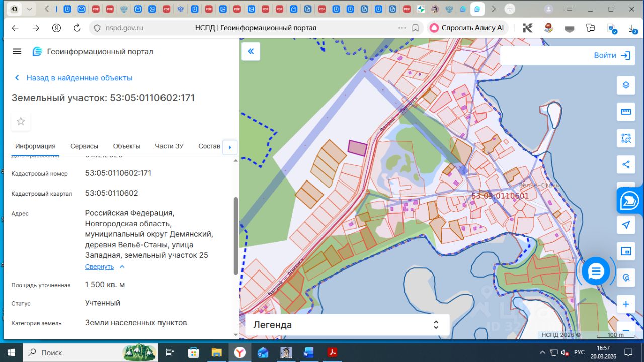Zoom in on the map
The width and height of the screenshot is (644, 362).
point(626,304)
